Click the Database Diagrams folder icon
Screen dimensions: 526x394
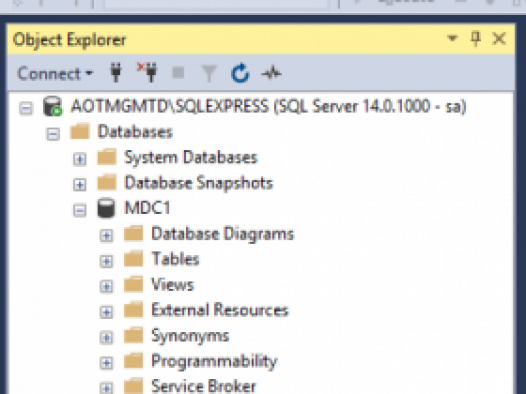pos(134,233)
